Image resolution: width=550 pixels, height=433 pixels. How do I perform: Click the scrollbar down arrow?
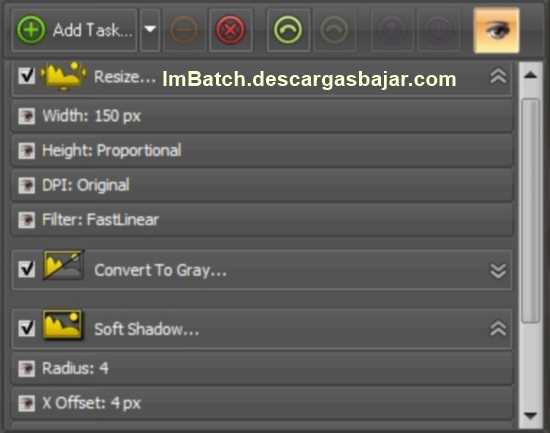pyautogui.click(x=530, y=416)
